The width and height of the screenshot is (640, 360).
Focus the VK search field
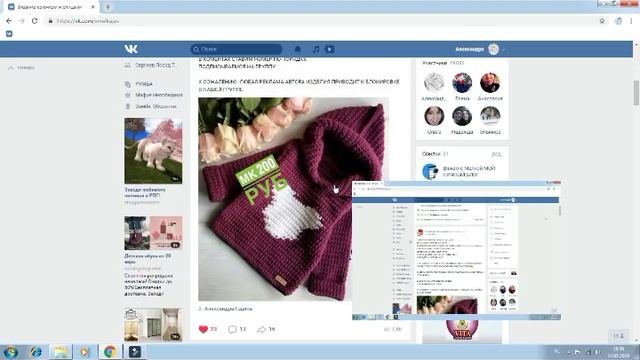(236, 49)
